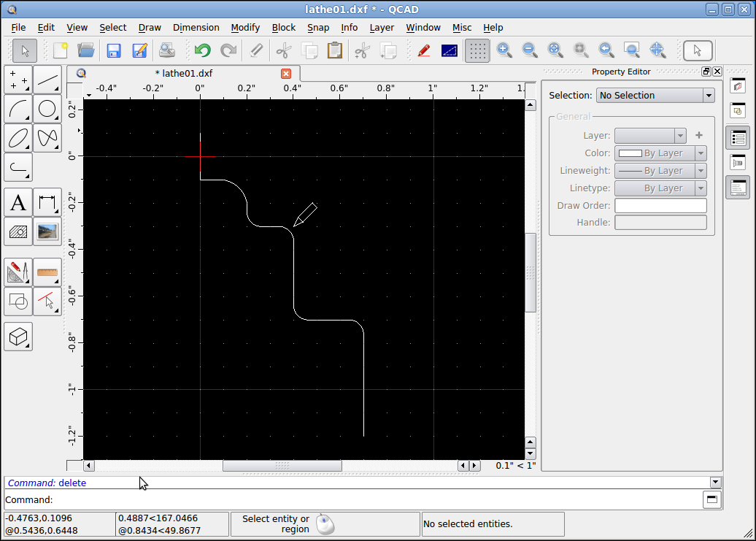Open the Misc menu
Viewport: 756px width, 541px height.
(462, 28)
